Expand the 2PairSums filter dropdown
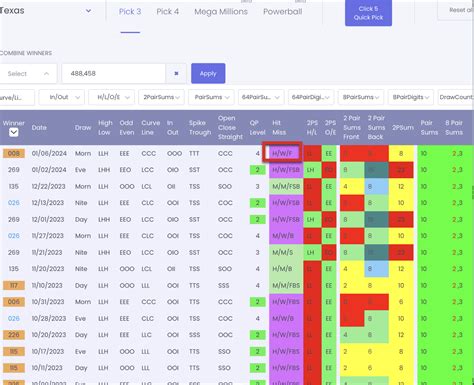Viewport: 474px width, 385px height. [x=161, y=97]
